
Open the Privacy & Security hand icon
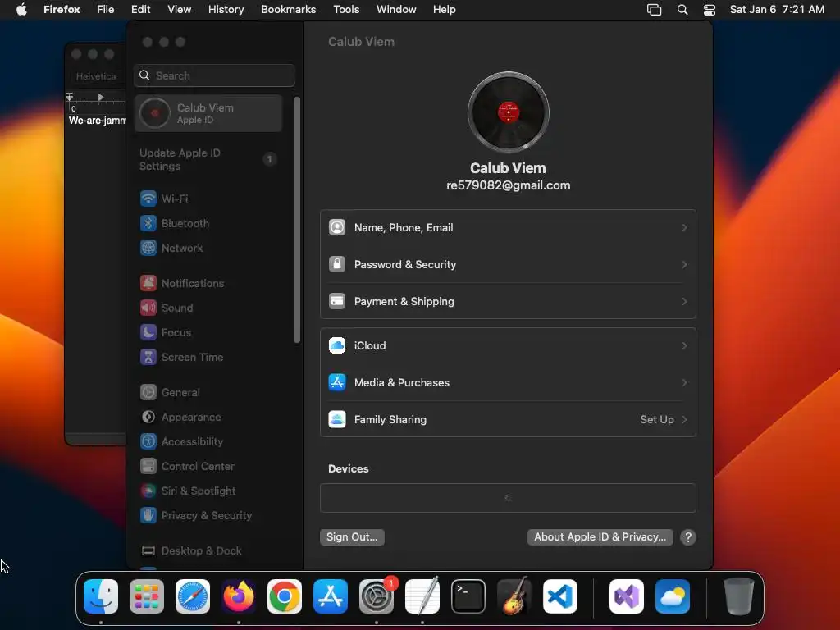pos(148,516)
